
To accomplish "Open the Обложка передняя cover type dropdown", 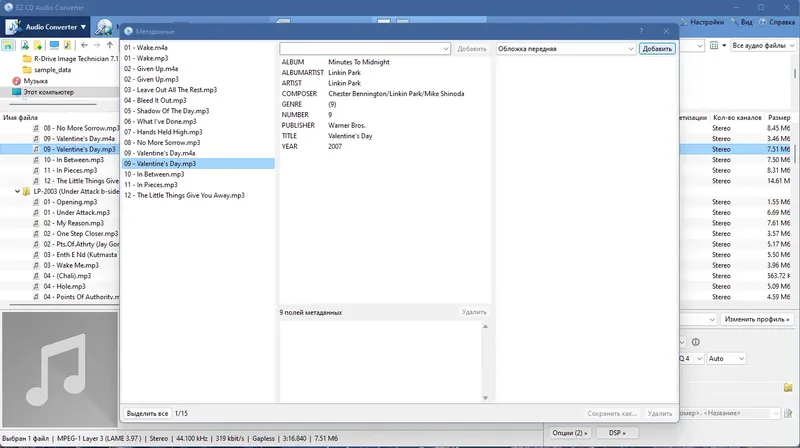I will click(x=566, y=49).
